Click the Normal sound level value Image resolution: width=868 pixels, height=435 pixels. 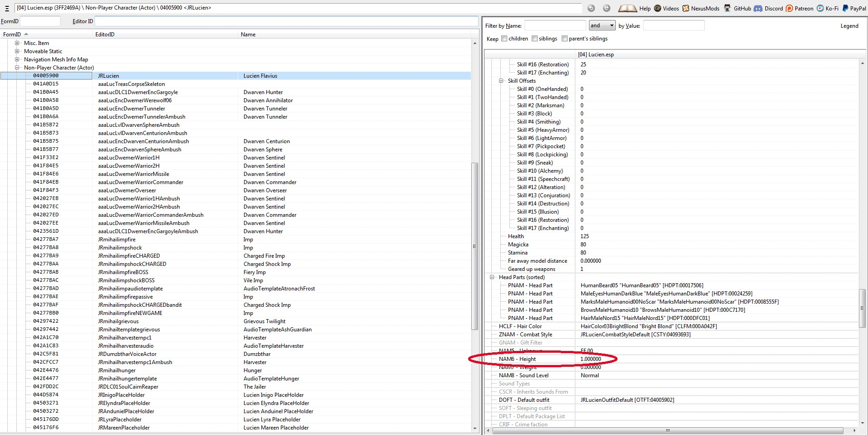pos(589,375)
